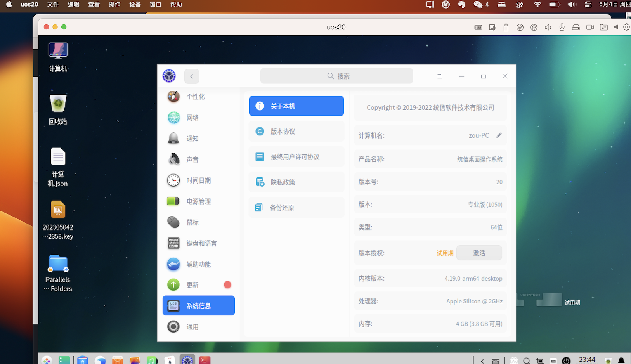Image resolution: width=631 pixels, height=364 pixels.
Task: Click the kernel version 4.19.0-arm64-desktop
Action: (473, 279)
